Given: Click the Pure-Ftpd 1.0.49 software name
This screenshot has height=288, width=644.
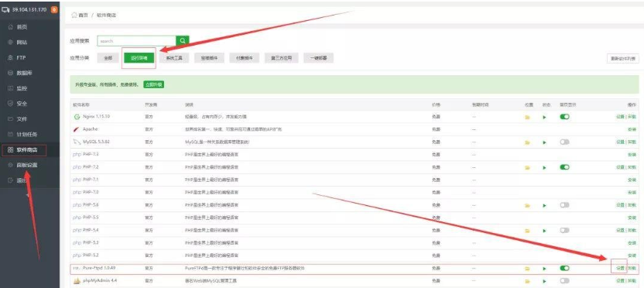Looking at the screenshot, I should pyautogui.click(x=99, y=268).
